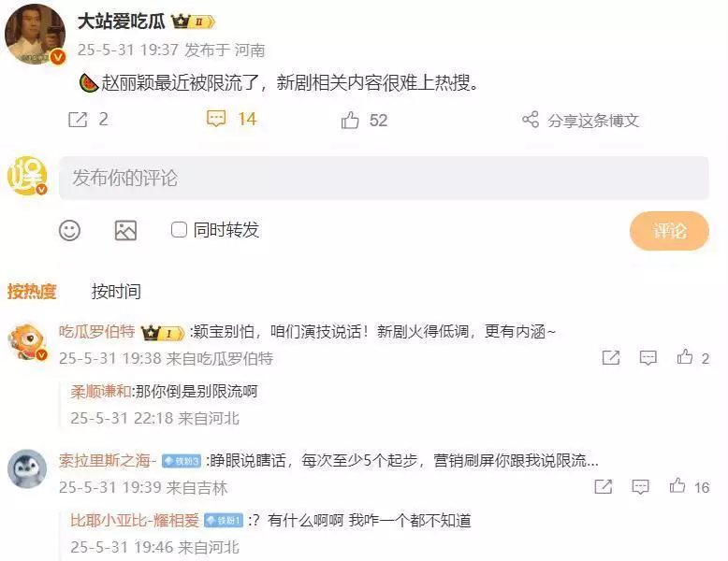Reply to 吃瓜罗伯特's comment
The height and width of the screenshot is (561, 728).
(648, 358)
